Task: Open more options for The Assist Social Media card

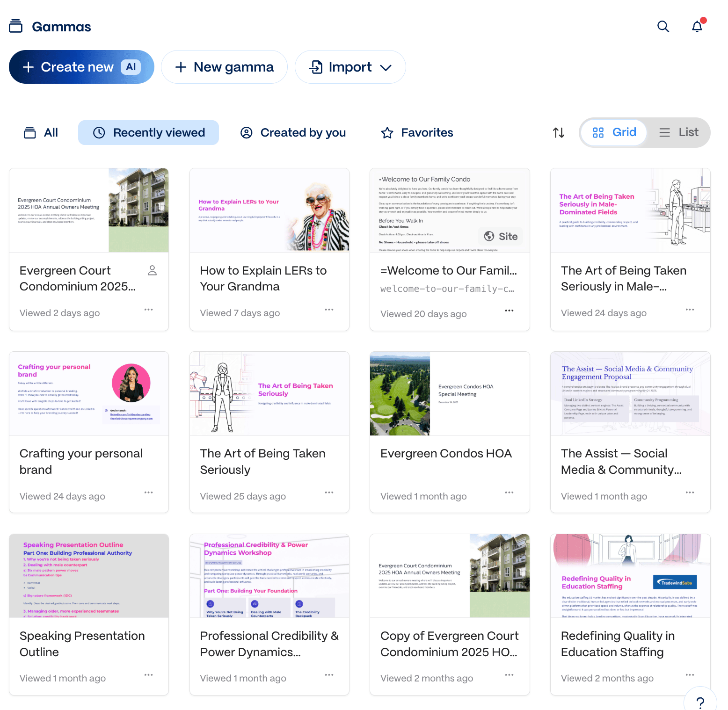Action: click(690, 493)
